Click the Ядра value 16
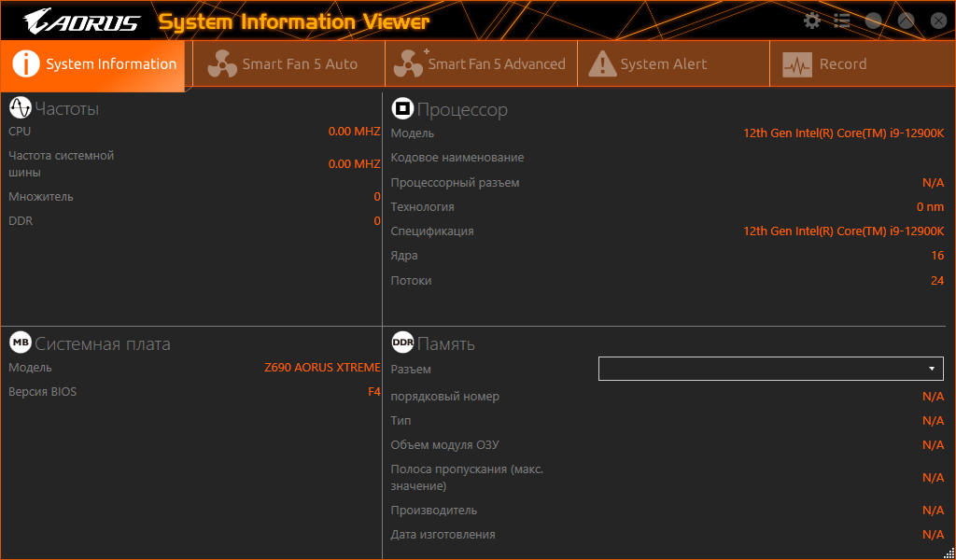 tap(937, 256)
